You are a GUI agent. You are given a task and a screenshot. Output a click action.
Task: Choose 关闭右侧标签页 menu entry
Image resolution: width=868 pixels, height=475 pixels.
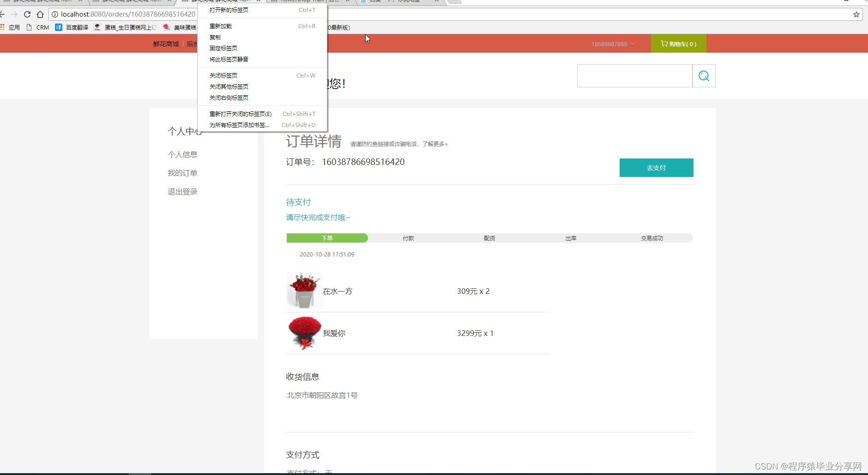[x=262, y=97]
